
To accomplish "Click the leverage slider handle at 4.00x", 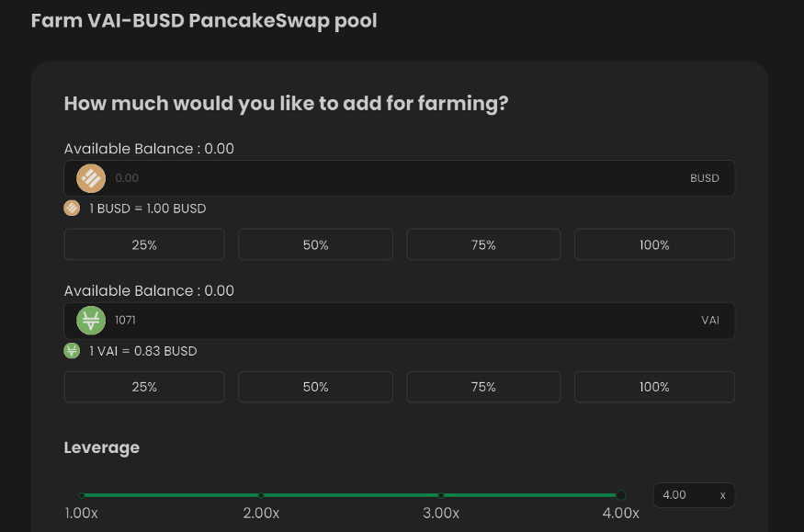I will point(620,495).
